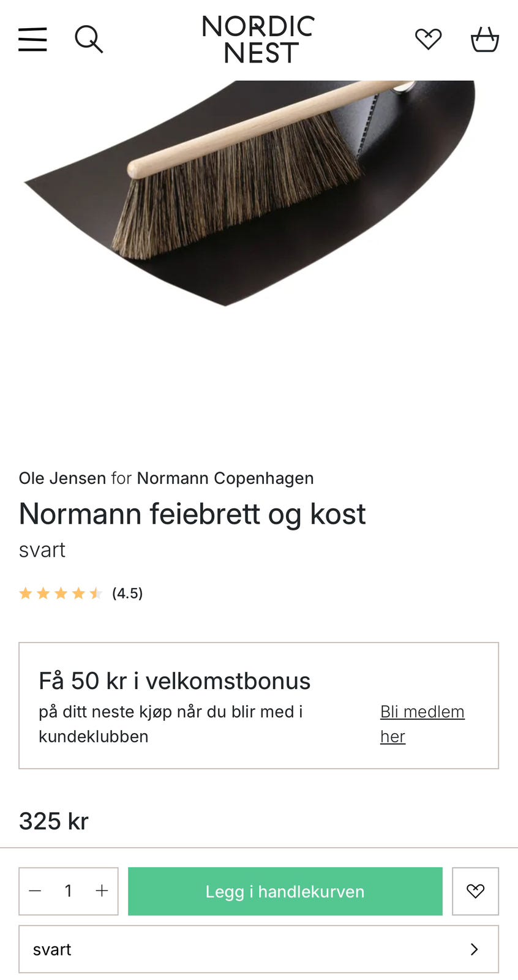
Task: View the star rating reviews
Action: [61, 593]
